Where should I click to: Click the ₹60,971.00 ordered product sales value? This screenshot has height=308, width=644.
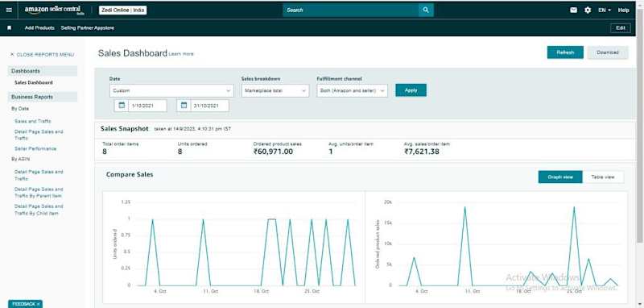pos(273,152)
